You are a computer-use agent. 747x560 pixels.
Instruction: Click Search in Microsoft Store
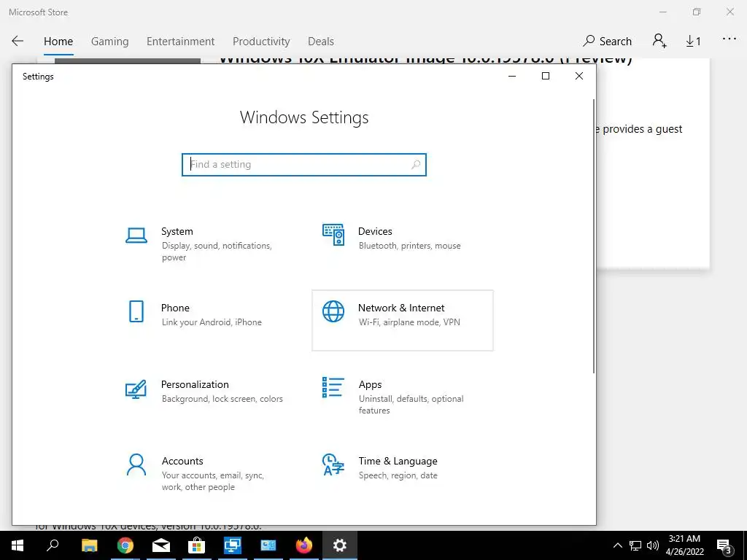point(608,42)
